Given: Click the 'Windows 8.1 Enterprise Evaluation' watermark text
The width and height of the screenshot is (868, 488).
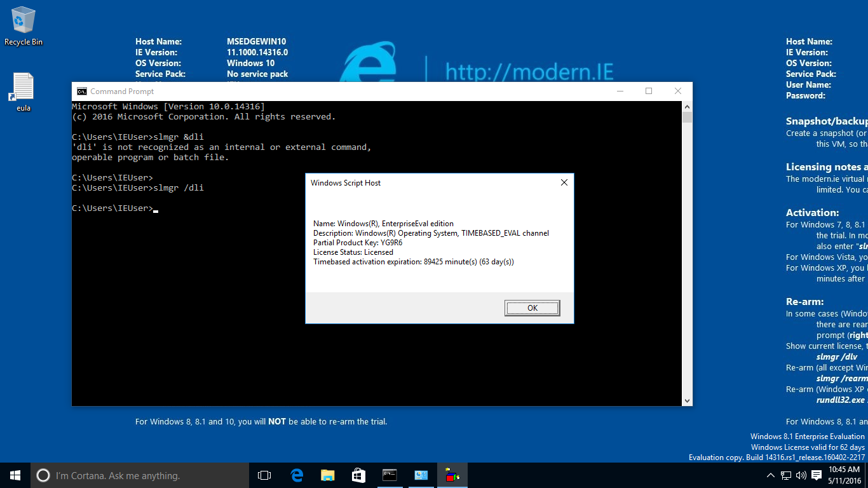Looking at the screenshot, I should point(808,437).
